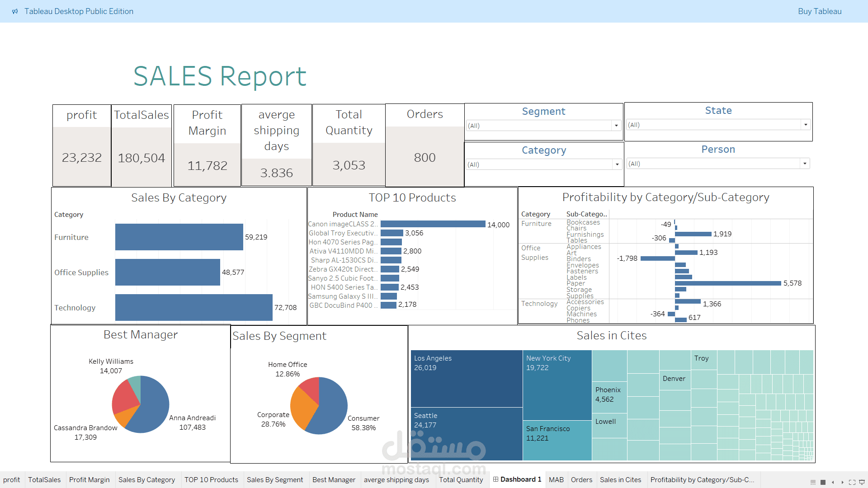
Task: Click the Buy Tableau link
Action: pos(820,11)
